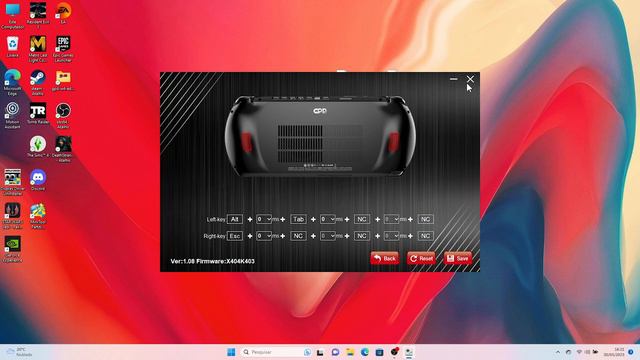Open second Left-key delay ms dropdown
The width and height of the screenshot is (640, 360).
(x=328, y=219)
